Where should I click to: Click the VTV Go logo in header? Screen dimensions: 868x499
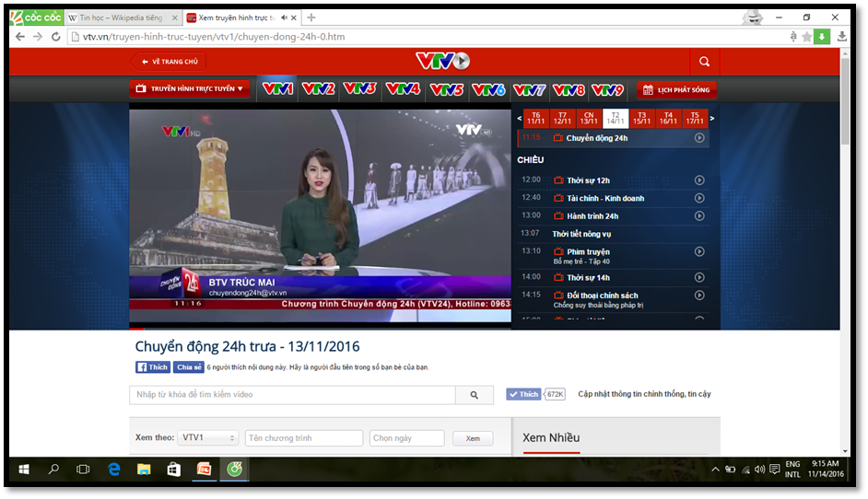[x=442, y=61]
